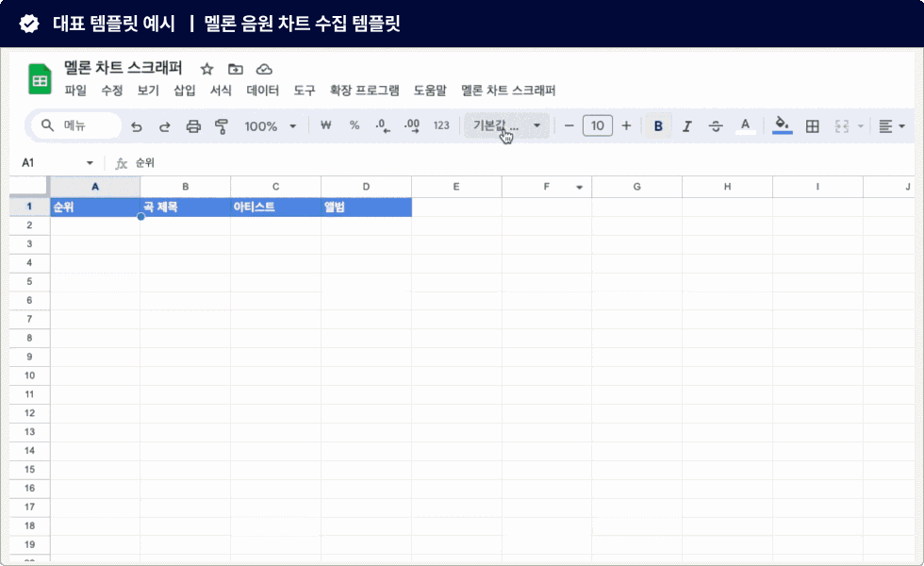The height and width of the screenshot is (566, 924).
Task: Open the 데이터 menu
Action: tap(263, 91)
